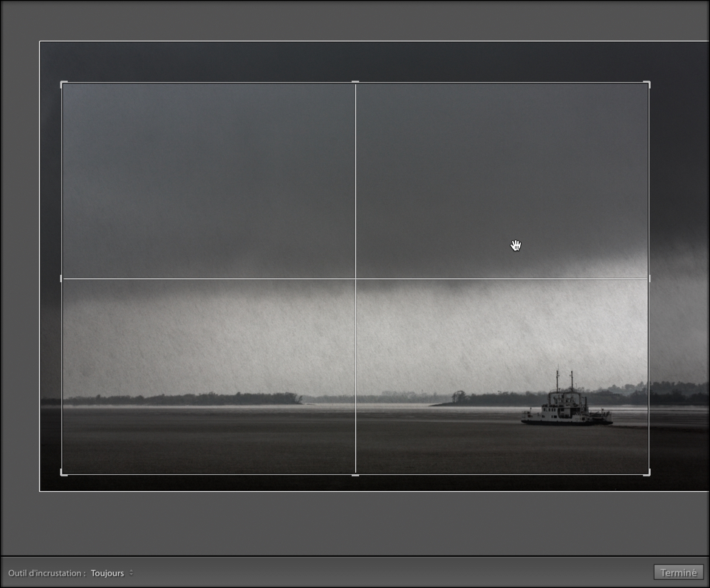The image size is (710, 588).
Task: Click the right-middle crop edge handle
Action: [649, 278]
